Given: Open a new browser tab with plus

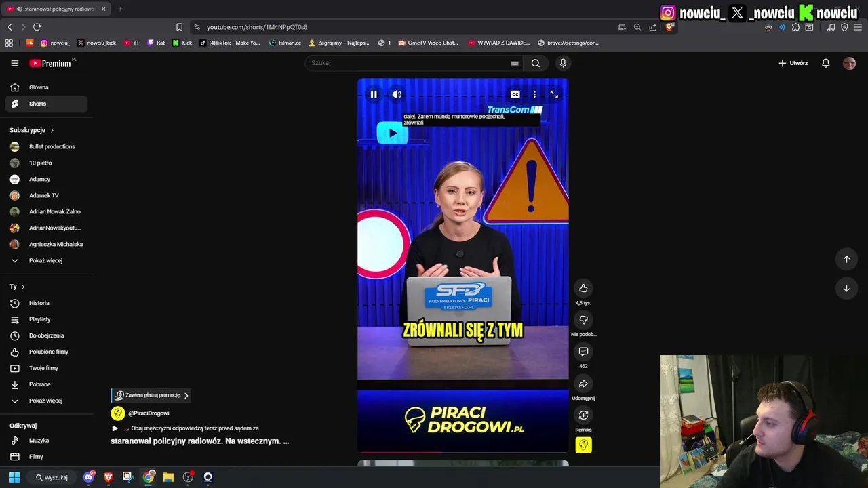Looking at the screenshot, I should pyautogui.click(x=120, y=9).
